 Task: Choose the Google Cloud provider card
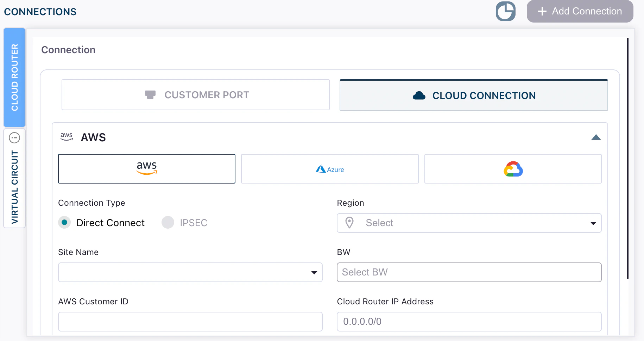point(513,169)
